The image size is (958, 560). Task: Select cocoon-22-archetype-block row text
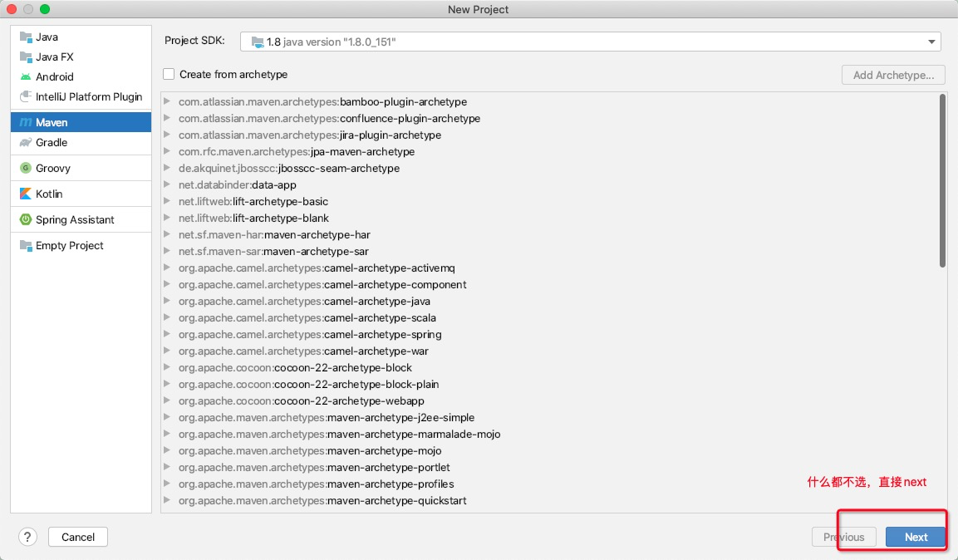[x=295, y=367]
